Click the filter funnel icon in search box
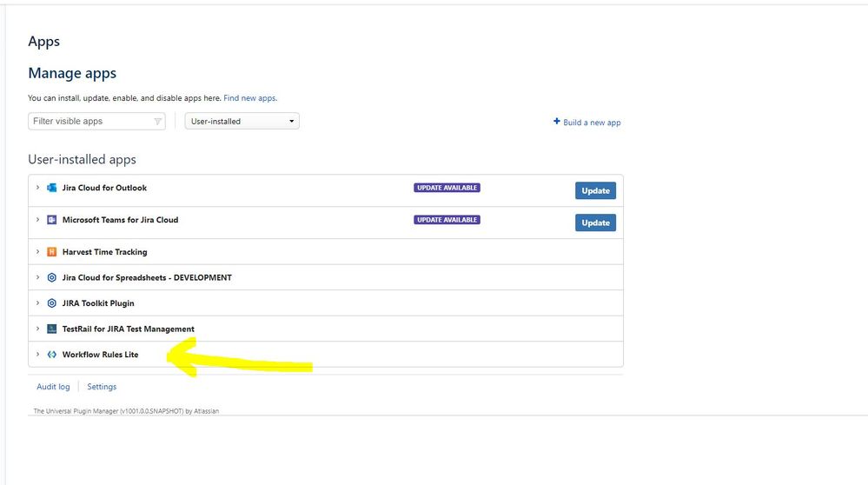Screen dimensions: 868x485 [157, 122]
